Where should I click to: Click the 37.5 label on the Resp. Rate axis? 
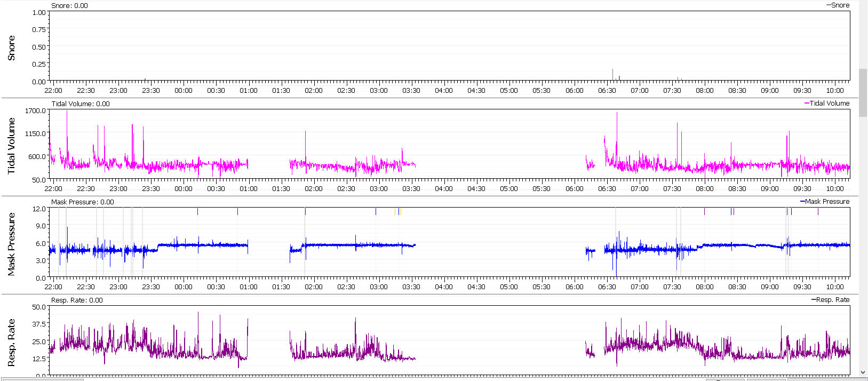click(39, 324)
